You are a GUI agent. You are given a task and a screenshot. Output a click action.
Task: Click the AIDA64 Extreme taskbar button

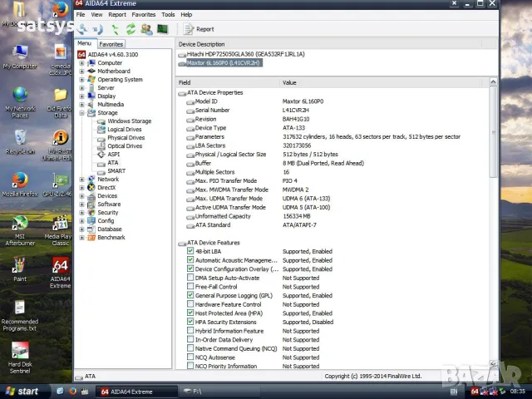coord(135,392)
